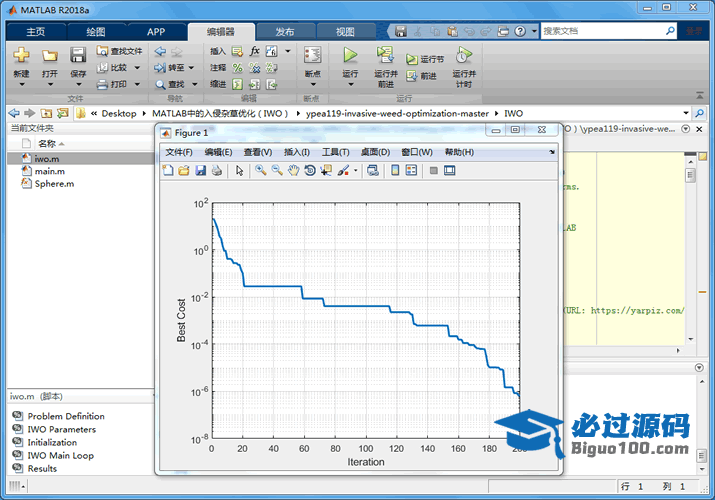Toggle Insert Legend in Figure toolbar
The width and height of the screenshot is (715, 500).
point(411,171)
